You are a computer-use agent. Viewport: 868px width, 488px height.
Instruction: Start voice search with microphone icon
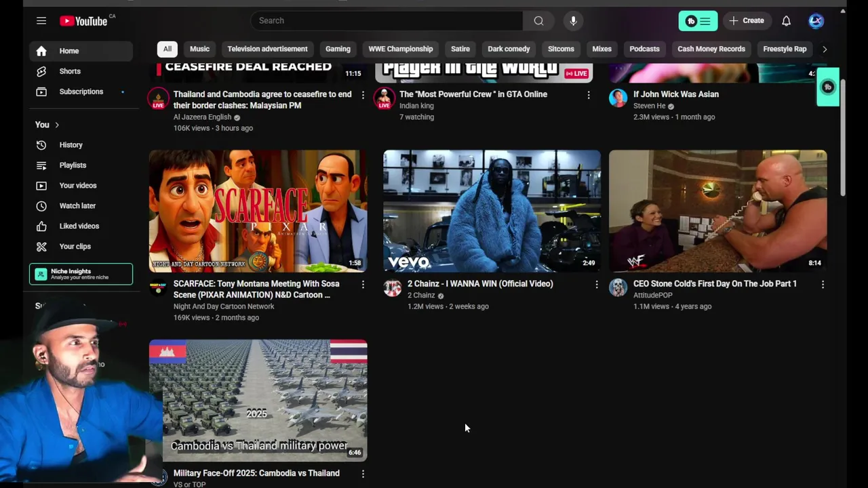click(x=573, y=21)
